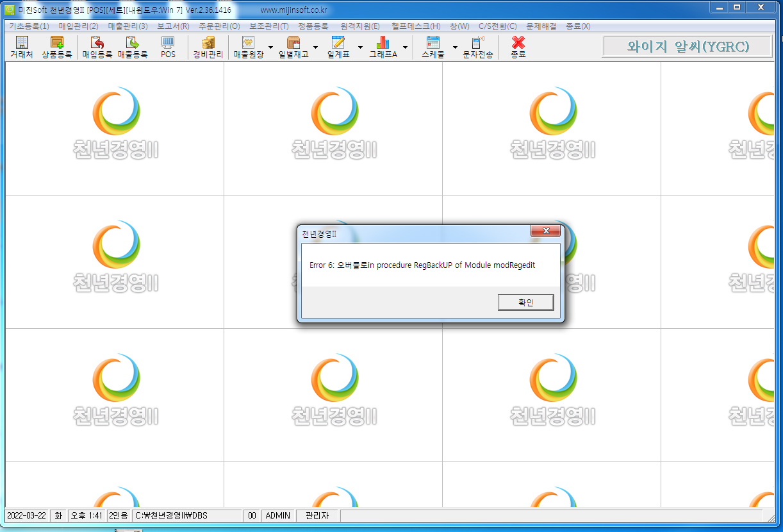The width and height of the screenshot is (783, 532).
Task: Click the www.mijinsoft.co.kr title bar text
Action: [294, 10]
